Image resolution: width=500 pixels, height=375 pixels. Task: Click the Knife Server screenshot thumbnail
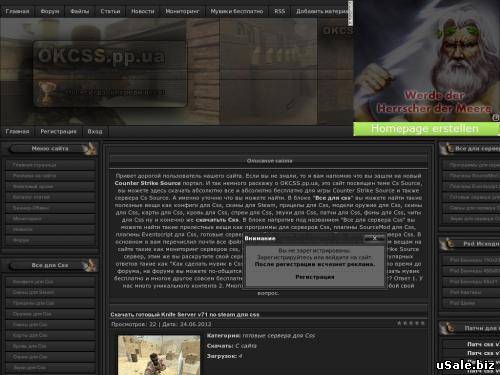(159, 355)
